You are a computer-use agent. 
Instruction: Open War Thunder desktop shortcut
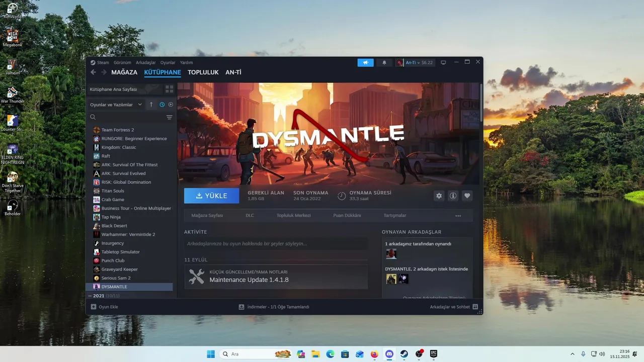point(13,95)
